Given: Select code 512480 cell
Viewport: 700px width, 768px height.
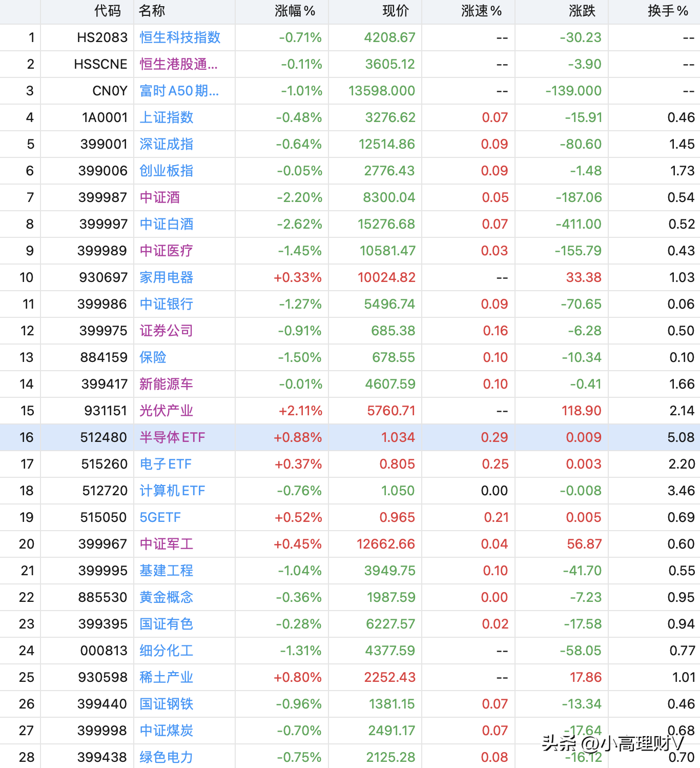Looking at the screenshot, I should 104,437.
